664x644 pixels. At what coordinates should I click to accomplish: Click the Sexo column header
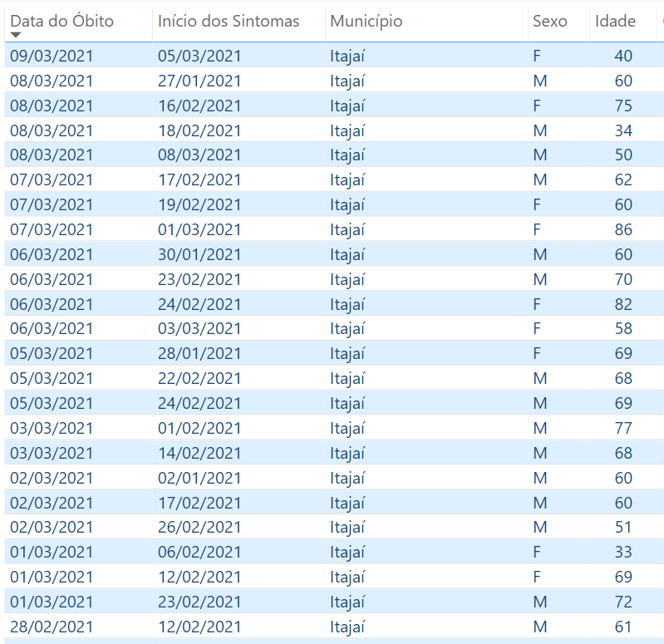(549, 21)
